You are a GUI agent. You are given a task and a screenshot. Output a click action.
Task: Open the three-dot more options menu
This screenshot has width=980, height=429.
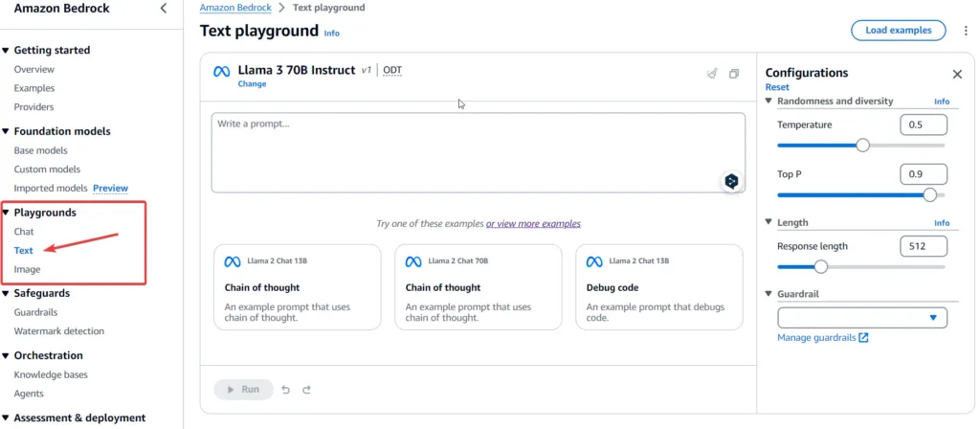(966, 31)
